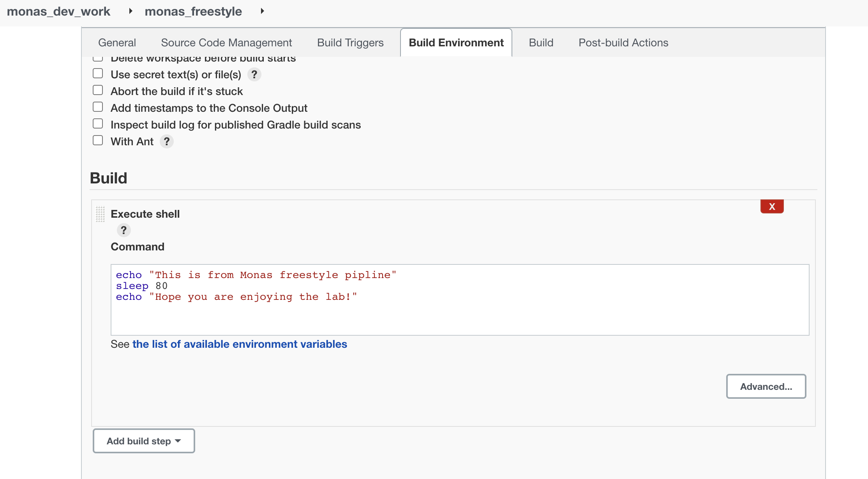This screenshot has width=868, height=479.
Task: Open monas_freestyle breadcrumb link
Action: pos(193,11)
